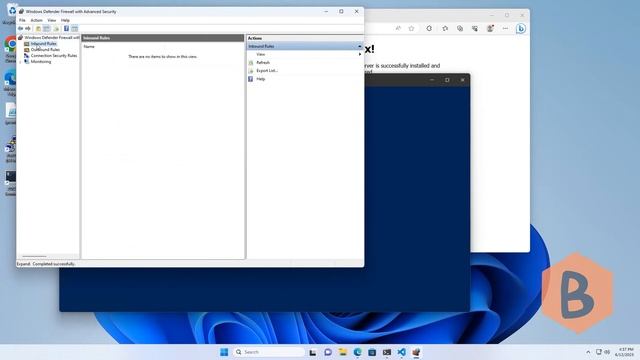
Task: Select Outbound Rules in the tree
Action: click(x=45, y=49)
